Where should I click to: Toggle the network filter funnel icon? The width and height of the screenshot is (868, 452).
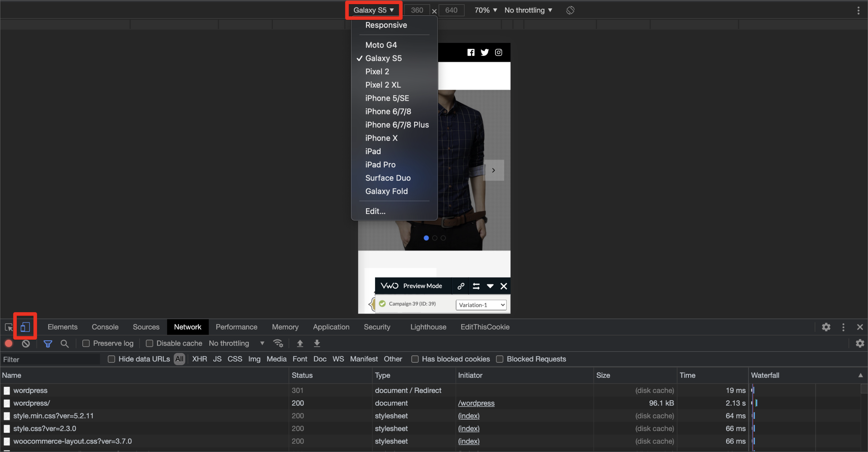(x=48, y=344)
